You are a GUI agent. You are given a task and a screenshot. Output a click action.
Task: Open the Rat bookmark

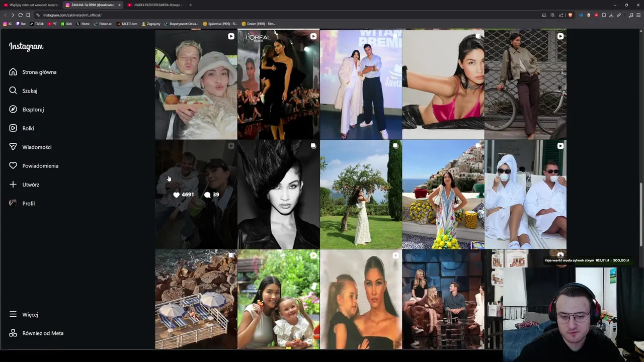pyautogui.click(x=21, y=24)
